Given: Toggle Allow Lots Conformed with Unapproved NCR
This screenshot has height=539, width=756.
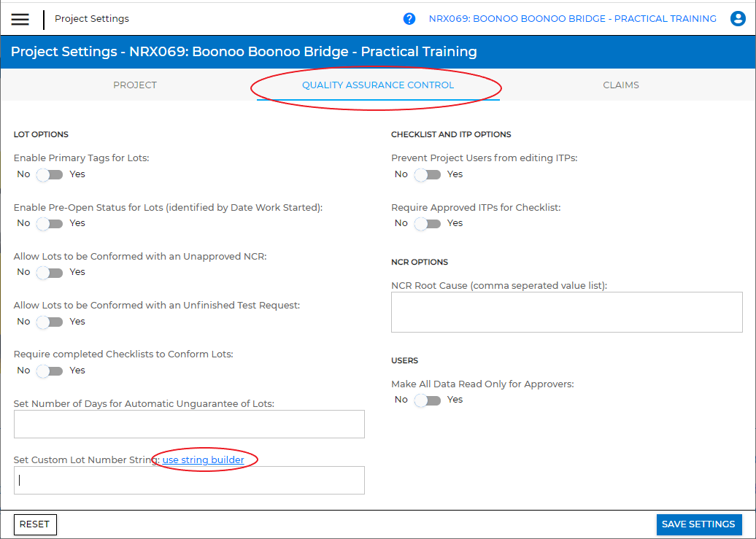Looking at the screenshot, I should click(x=50, y=272).
